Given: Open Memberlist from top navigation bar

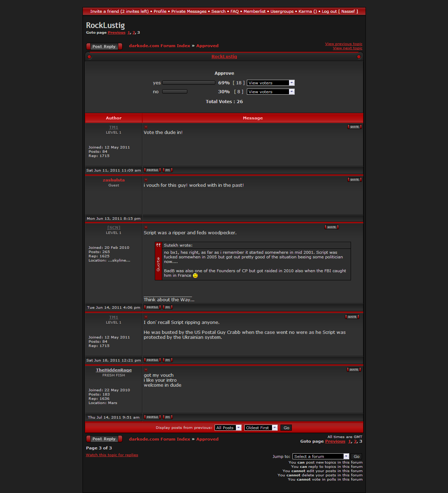Looking at the screenshot, I should coord(254,11).
